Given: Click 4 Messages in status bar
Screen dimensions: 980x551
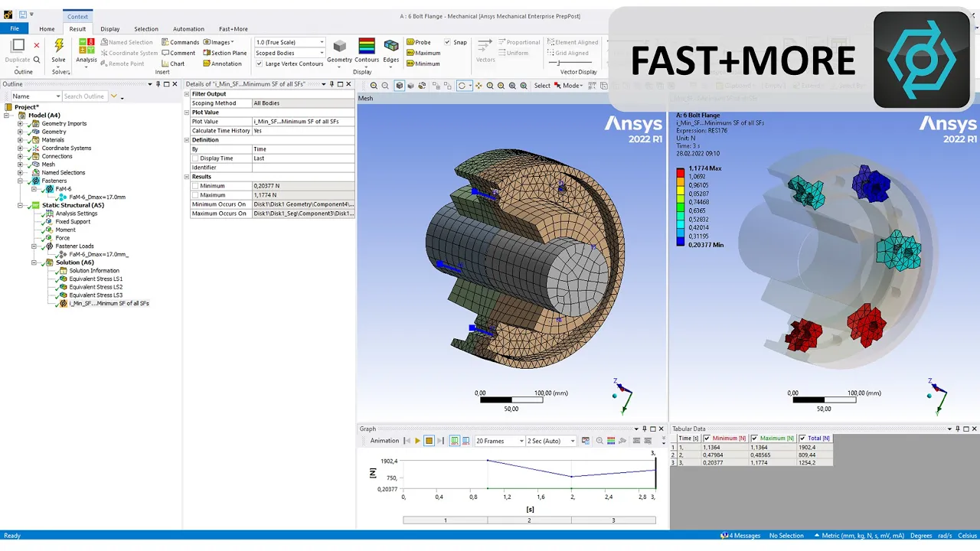Looking at the screenshot, I should [740, 536].
